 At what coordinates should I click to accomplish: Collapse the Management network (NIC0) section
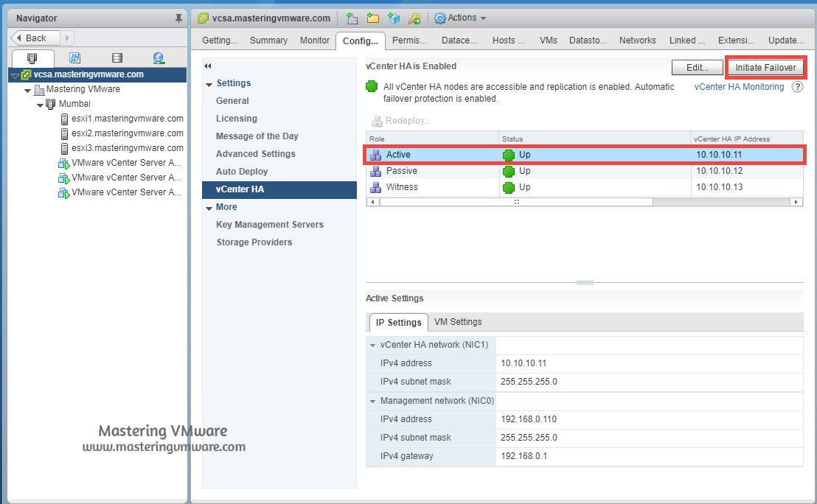(x=372, y=402)
